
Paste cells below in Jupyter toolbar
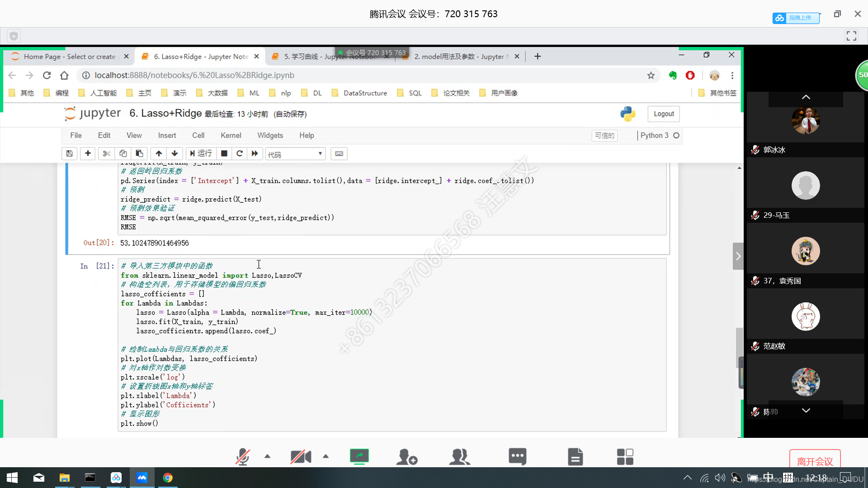[x=139, y=154]
